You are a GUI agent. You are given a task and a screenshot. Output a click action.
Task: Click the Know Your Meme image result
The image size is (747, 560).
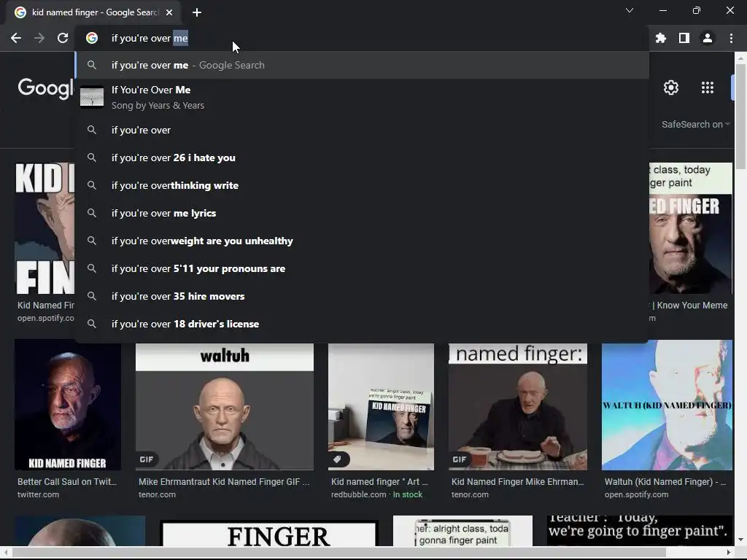(691, 228)
